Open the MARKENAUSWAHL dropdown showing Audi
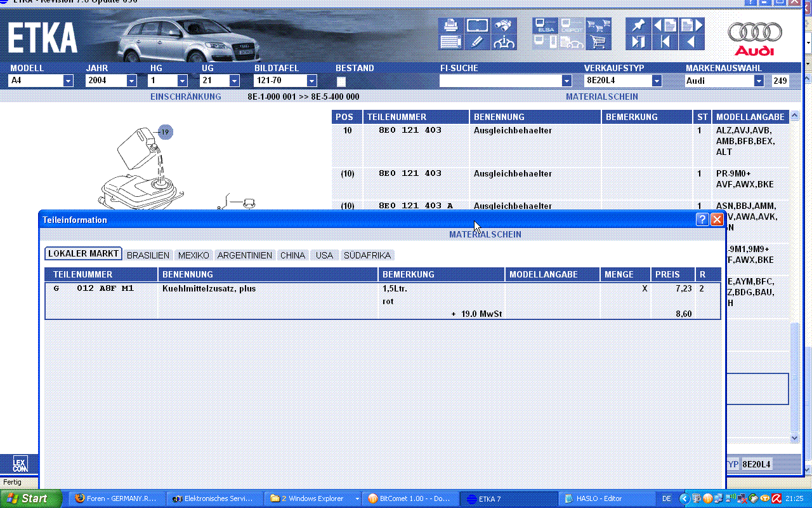Screen dimensions: 812x508 [x=759, y=81]
